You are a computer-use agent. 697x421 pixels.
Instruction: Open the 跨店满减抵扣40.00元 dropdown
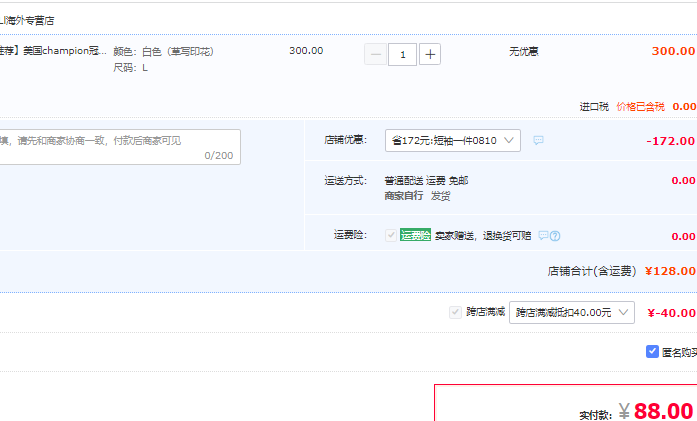pyautogui.click(x=572, y=313)
